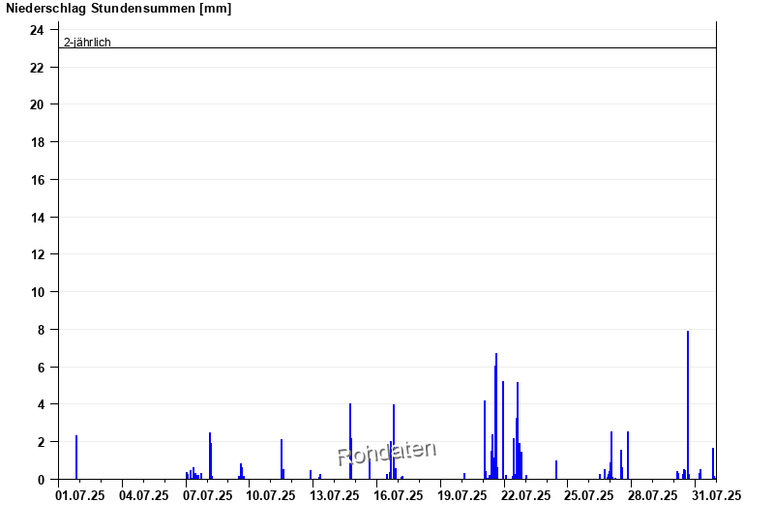Select the x-axis date label 22.07.25
Image resolution: width=774 pixels, height=532 pixels.
point(525,495)
